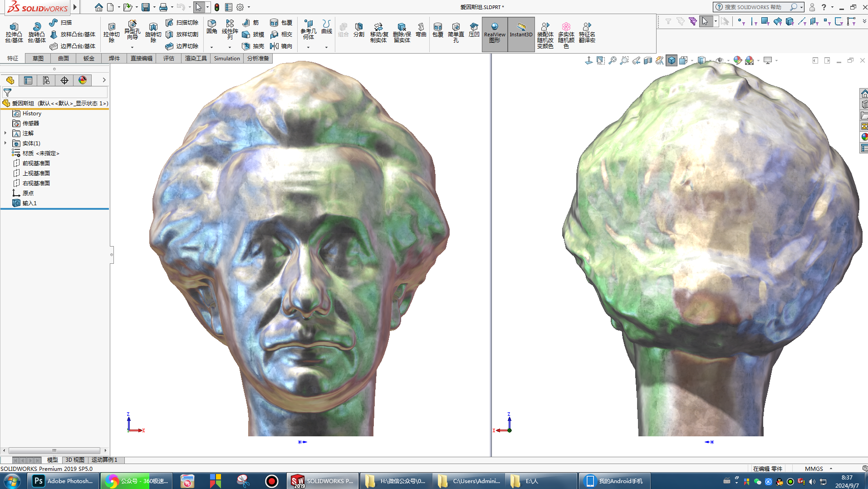Expand the 注解 annotations tree node

5,133
